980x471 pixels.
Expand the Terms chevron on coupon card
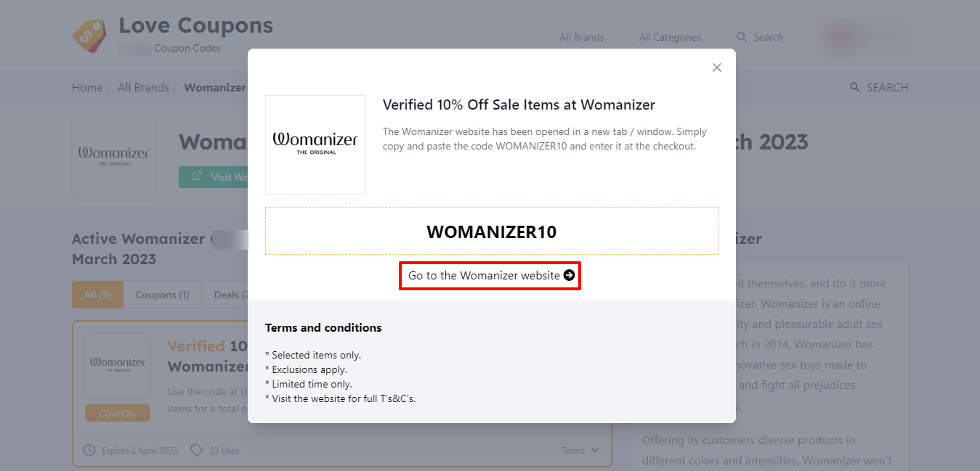point(595,450)
